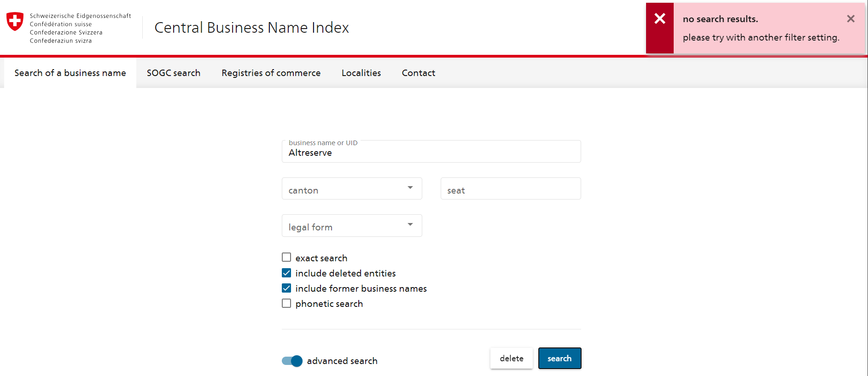Expand the legal form dropdown
The height and width of the screenshot is (376, 868).
(410, 225)
